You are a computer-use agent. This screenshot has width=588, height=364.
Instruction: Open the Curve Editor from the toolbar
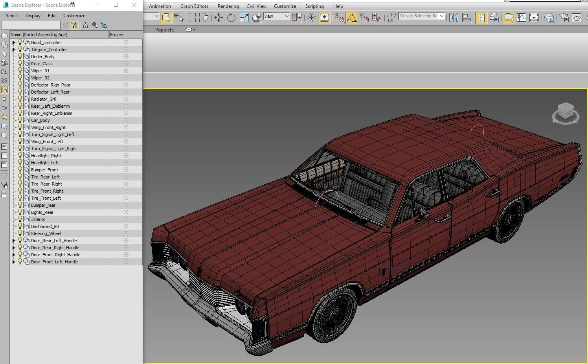(522, 18)
